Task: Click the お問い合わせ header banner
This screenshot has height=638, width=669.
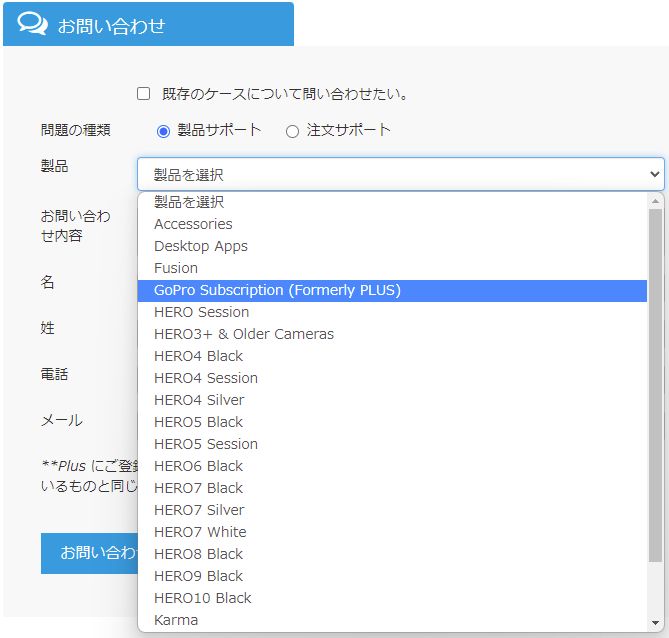Action: click(148, 24)
